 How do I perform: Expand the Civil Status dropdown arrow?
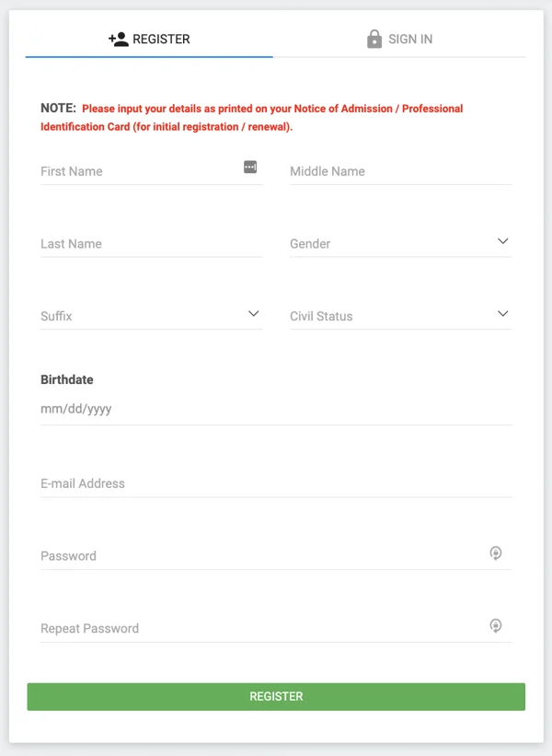pyautogui.click(x=502, y=314)
